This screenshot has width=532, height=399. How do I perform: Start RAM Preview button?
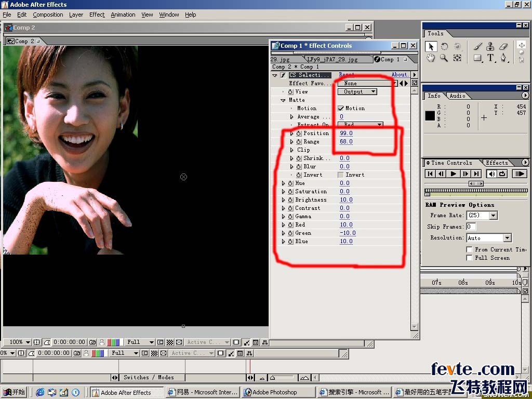coord(519,174)
